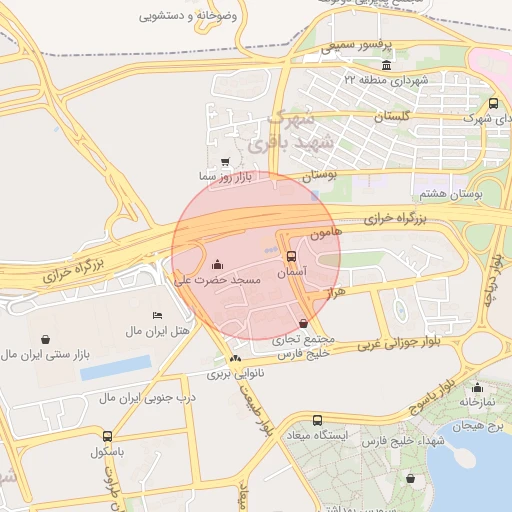Select the بلوار جوزانی غربی street label
The width and height of the screenshot is (512, 512).
click(x=399, y=343)
